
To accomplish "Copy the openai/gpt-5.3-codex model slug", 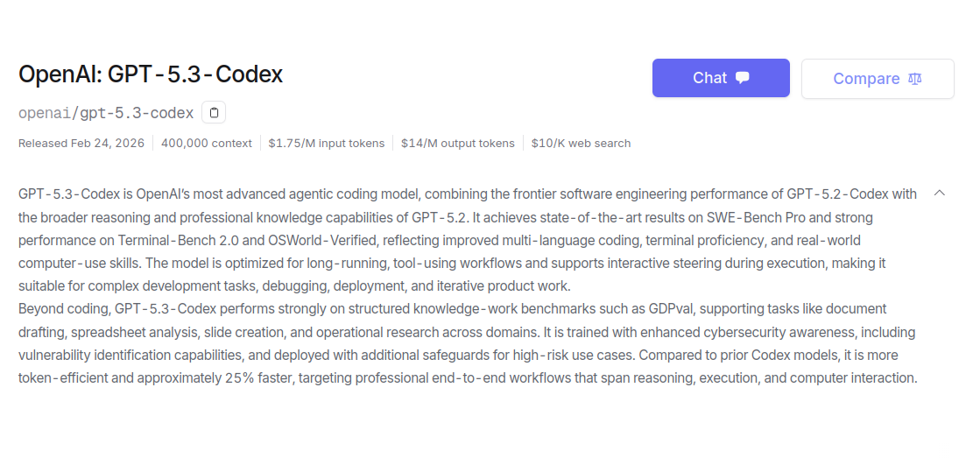I will pyautogui.click(x=215, y=113).
